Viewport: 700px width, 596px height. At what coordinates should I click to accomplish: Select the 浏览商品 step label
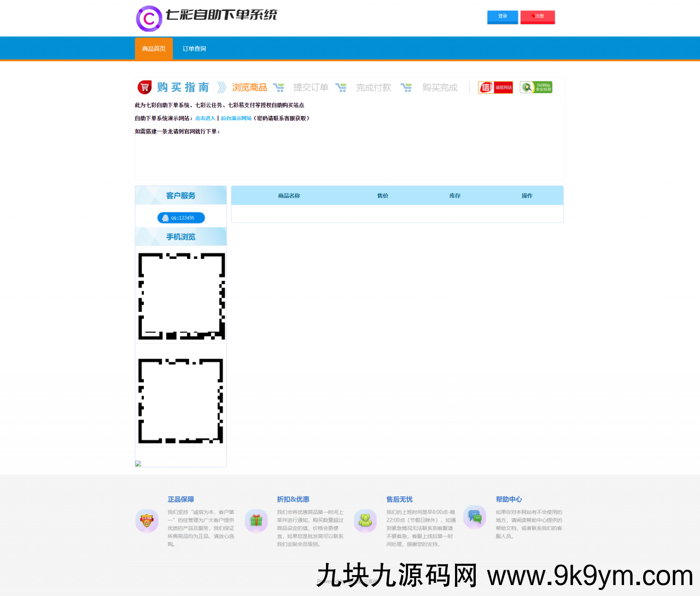pyautogui.click(x=249, y=88)
